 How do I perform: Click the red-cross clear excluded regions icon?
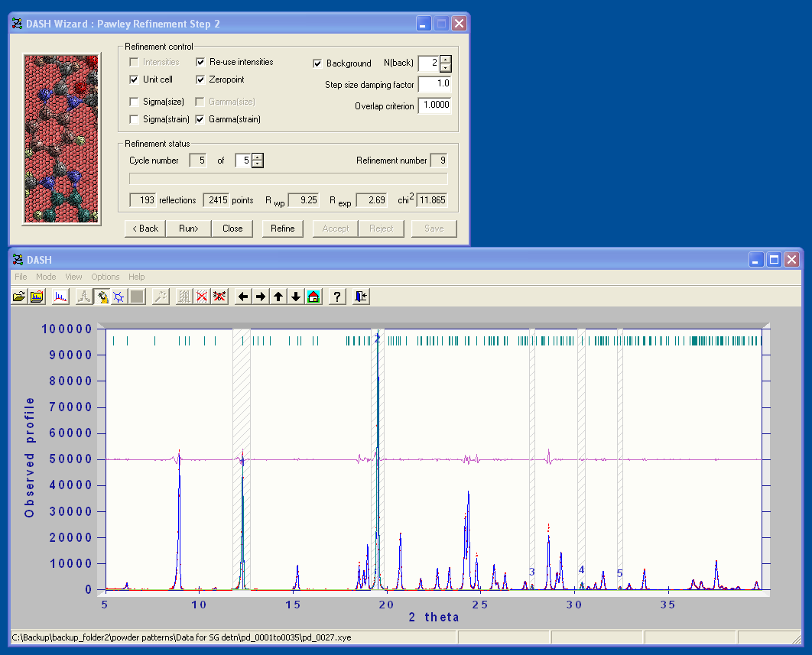202,297
